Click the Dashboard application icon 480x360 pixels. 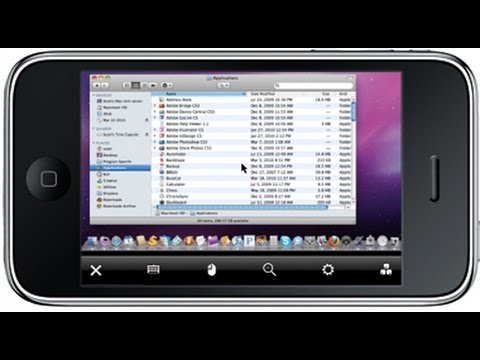(x=162, y=202)
